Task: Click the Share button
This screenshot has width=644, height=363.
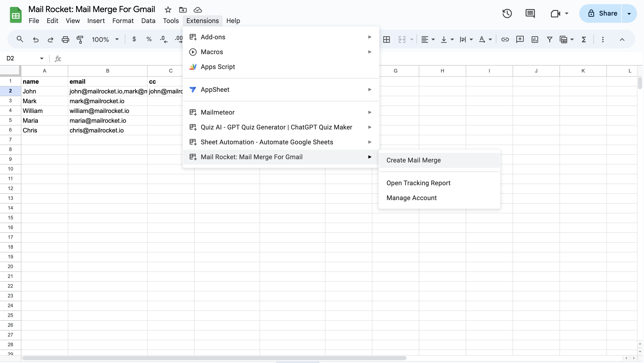Action: (602, 13)
